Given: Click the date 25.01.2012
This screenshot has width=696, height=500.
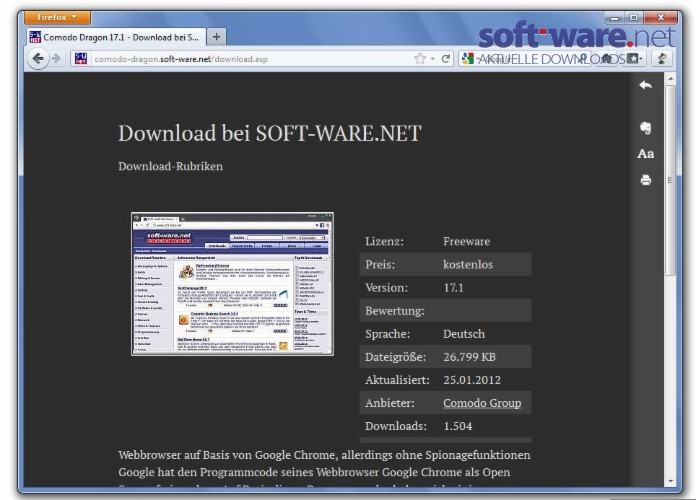Looking at the screenshot, I should tap(472, 380).
